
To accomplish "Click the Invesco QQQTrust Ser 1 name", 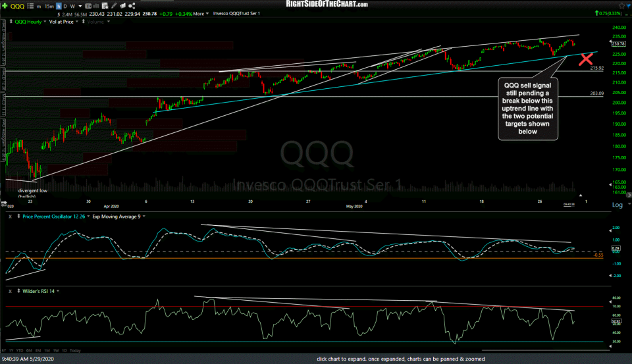I will click(x=236, y=14).
